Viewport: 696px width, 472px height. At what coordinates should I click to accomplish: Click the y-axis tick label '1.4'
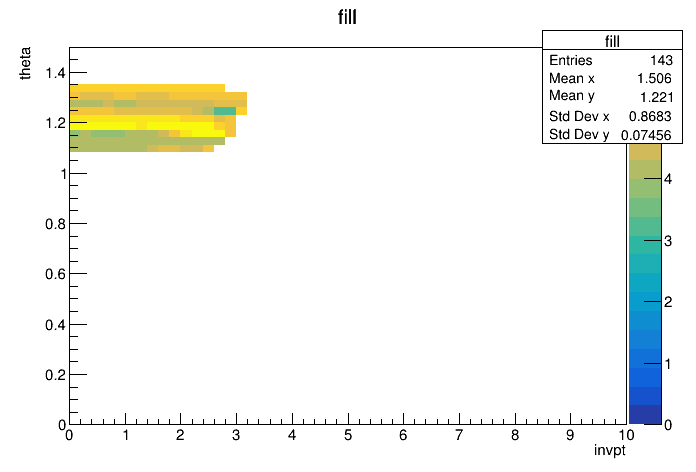55,73
